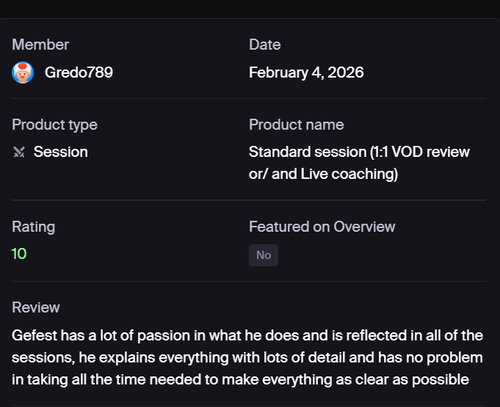Click the Featured on Overview label
500x407 pixels.
[x=322, y=227]
